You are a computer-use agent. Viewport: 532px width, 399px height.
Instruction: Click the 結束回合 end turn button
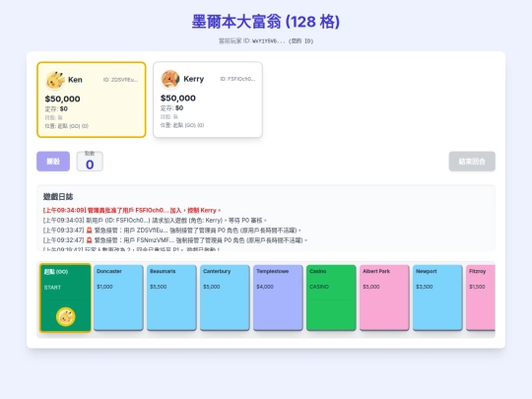pyautogui.click(x=472, y=162)
